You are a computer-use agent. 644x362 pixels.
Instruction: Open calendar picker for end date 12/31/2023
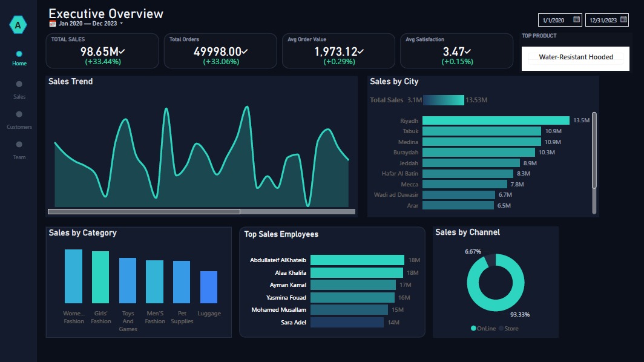pyautogui.click(x=623, y=20)
